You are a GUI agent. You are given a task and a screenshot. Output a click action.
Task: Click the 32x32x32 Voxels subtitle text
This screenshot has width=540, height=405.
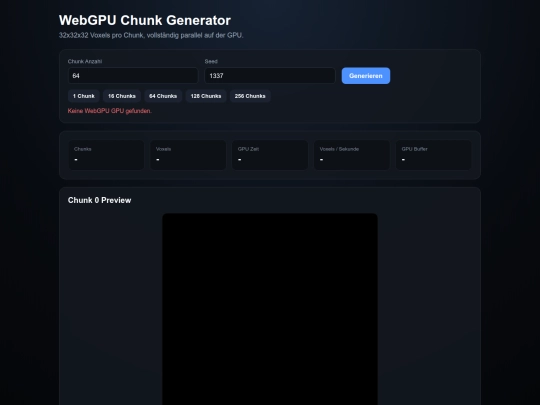pos(151,35)
